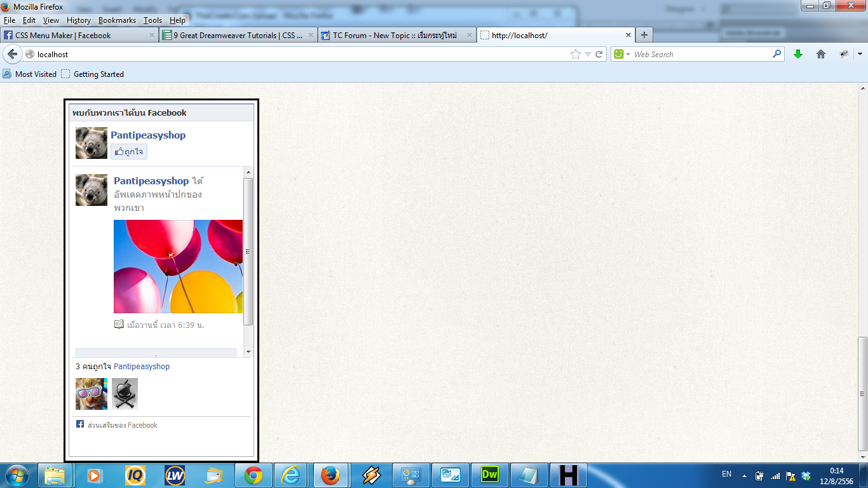Click the browser page vertical scrollbar thumb
This screenshot has width=868, height=488.
click(x=862, y=393)
